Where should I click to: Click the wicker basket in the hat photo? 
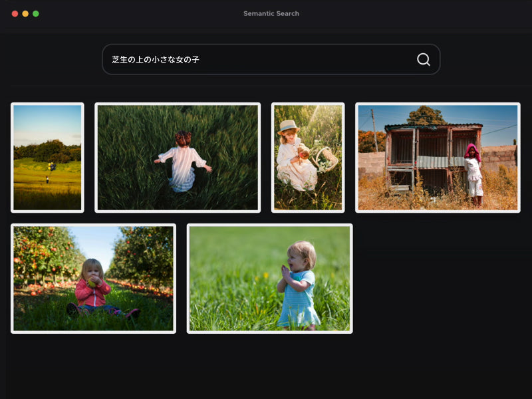[325, 159]
